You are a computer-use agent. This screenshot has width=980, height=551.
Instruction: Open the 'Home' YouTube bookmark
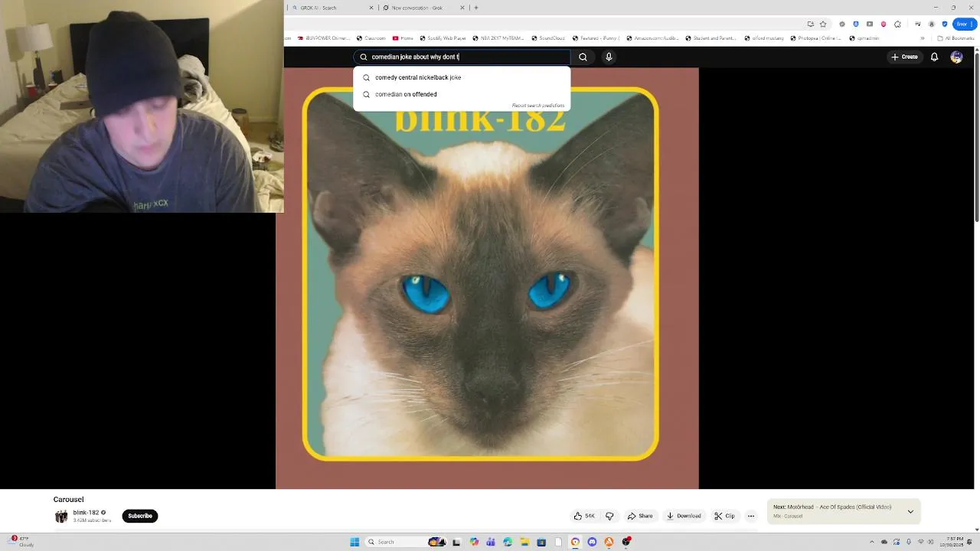tap(403, 38)
